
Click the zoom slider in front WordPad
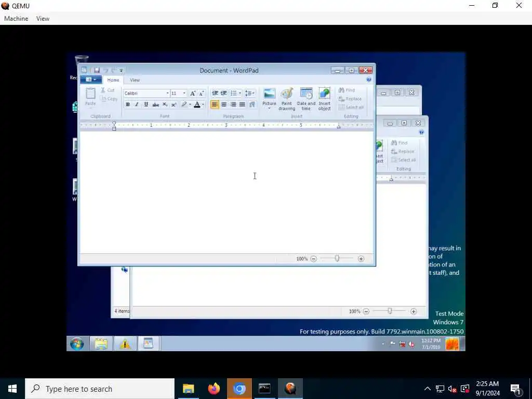pos(337,259)
